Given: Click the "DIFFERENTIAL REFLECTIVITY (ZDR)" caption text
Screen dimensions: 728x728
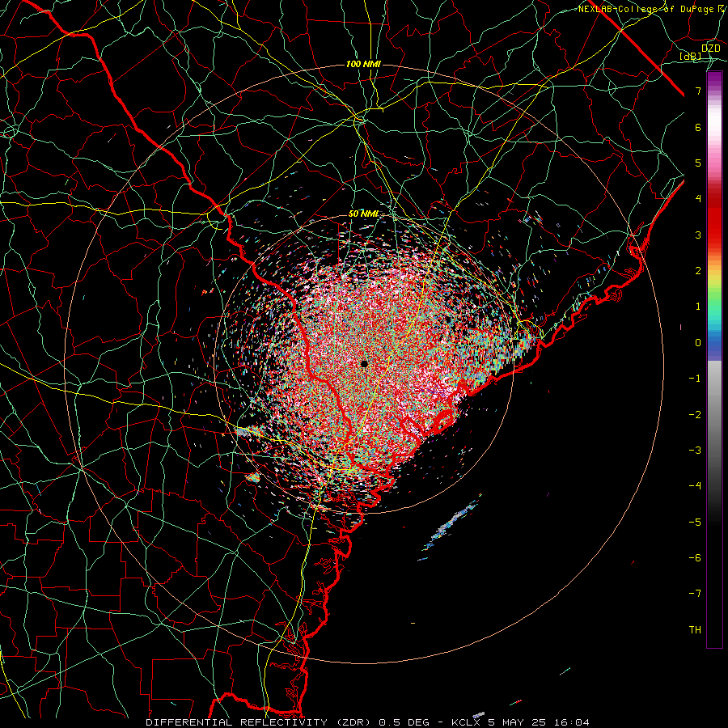Looking at the screenshot, I should (x=260, y=722).
